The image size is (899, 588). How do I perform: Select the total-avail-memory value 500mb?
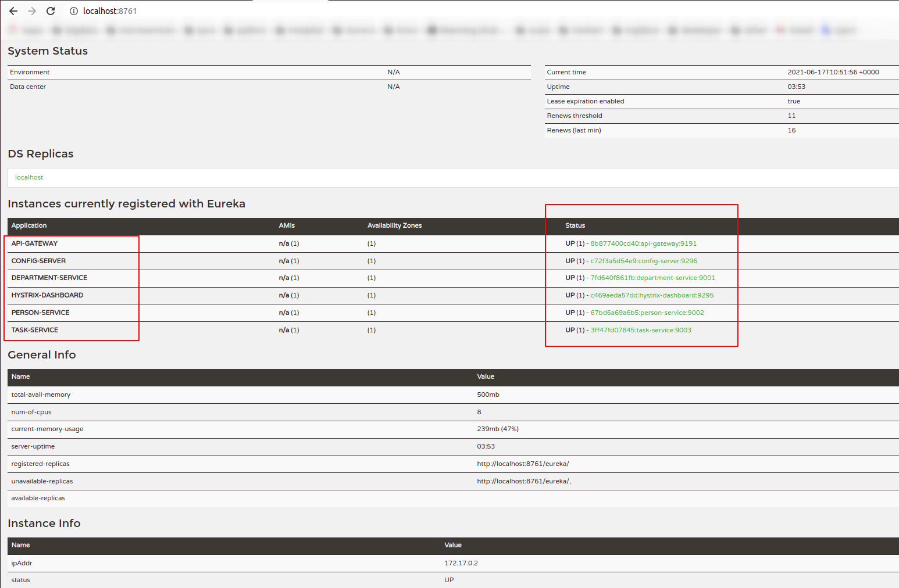pyautogui.click(x=488, y=395)
